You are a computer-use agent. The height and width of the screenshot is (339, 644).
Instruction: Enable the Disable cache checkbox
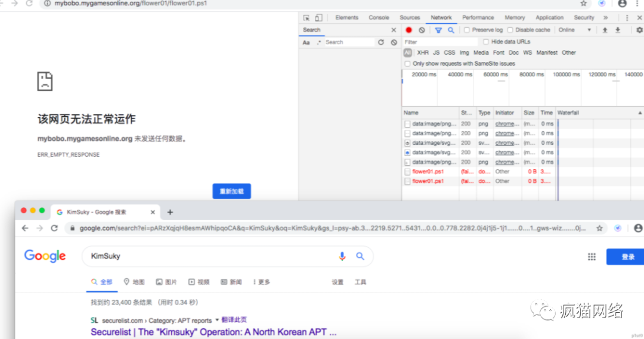(510, 30)
